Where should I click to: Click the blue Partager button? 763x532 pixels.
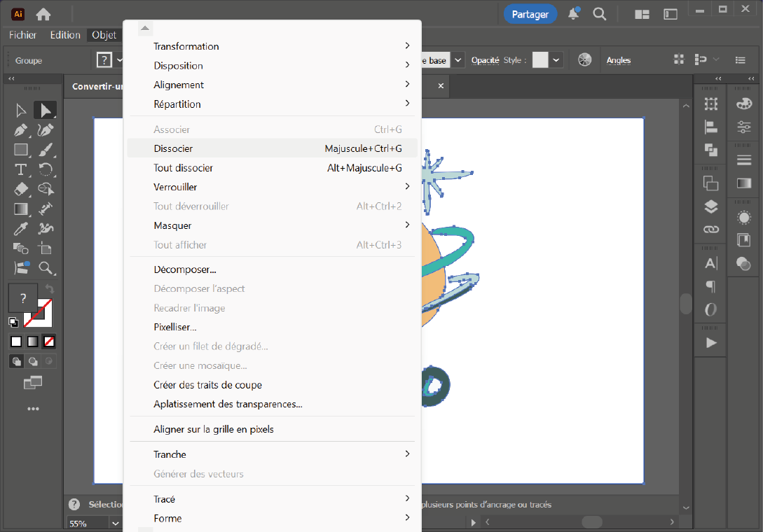(530, 14)
